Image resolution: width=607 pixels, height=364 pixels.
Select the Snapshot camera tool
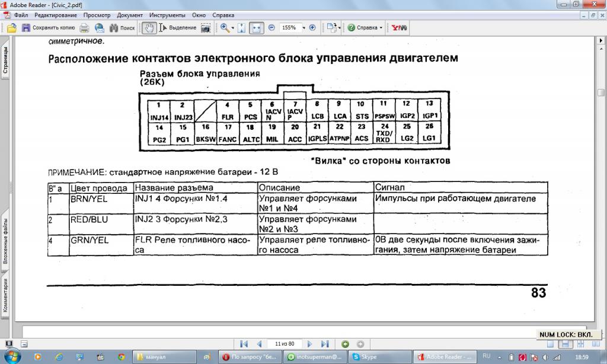click(206, 28)
